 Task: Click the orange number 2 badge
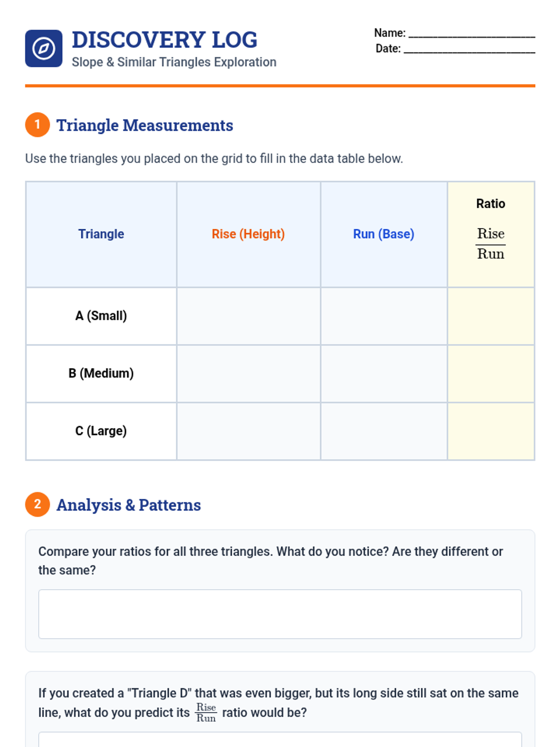tap(37, 504)
